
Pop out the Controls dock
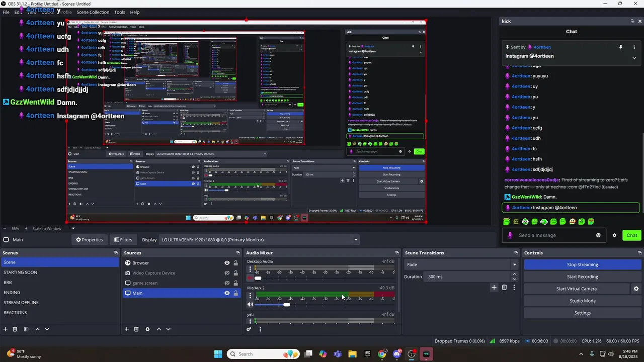(x=640, y=253)
